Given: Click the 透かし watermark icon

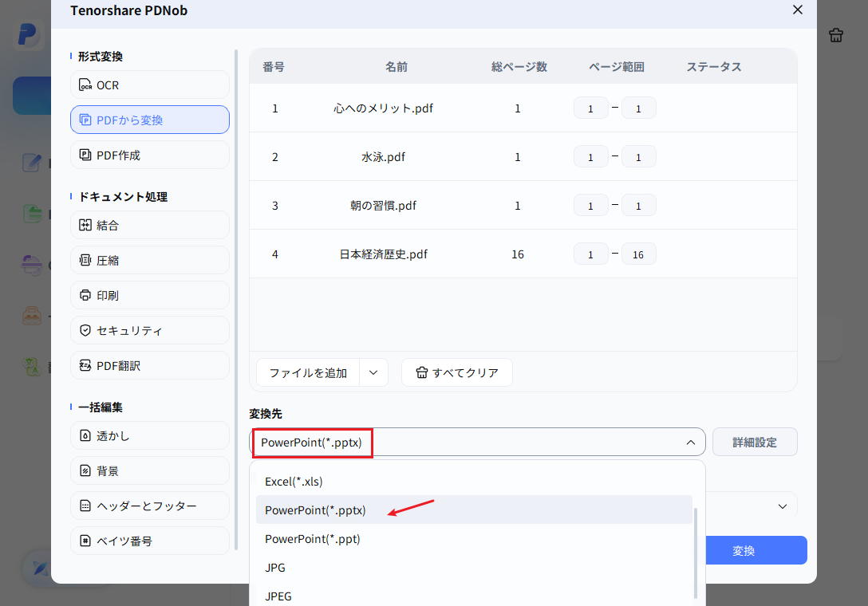Looking at the screenshot, I should click(x=85, y=435).
